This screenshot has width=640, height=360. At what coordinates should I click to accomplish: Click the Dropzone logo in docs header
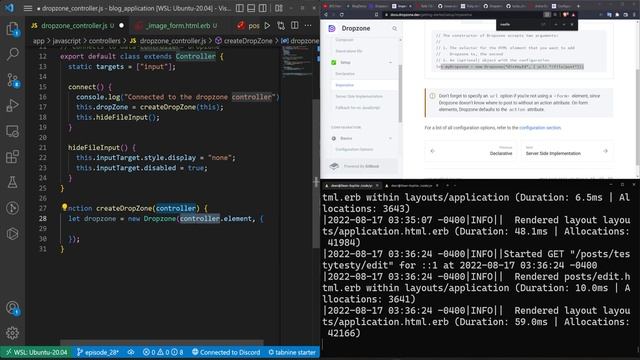coord(332,28)
